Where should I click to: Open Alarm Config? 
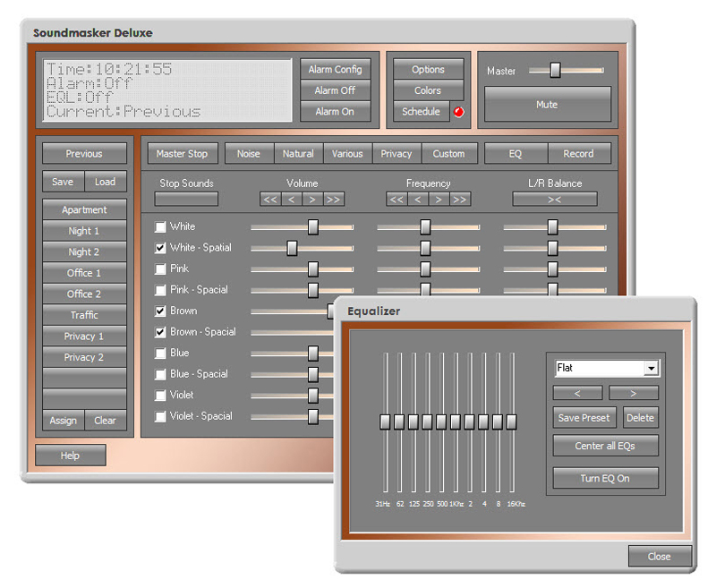coord(335,70)
